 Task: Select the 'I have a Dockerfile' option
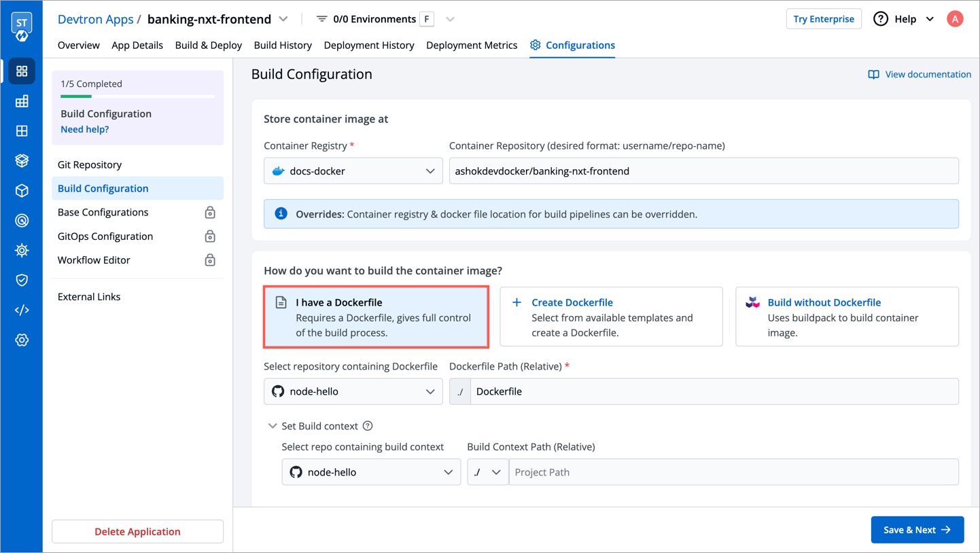click(x=376, y=317)
